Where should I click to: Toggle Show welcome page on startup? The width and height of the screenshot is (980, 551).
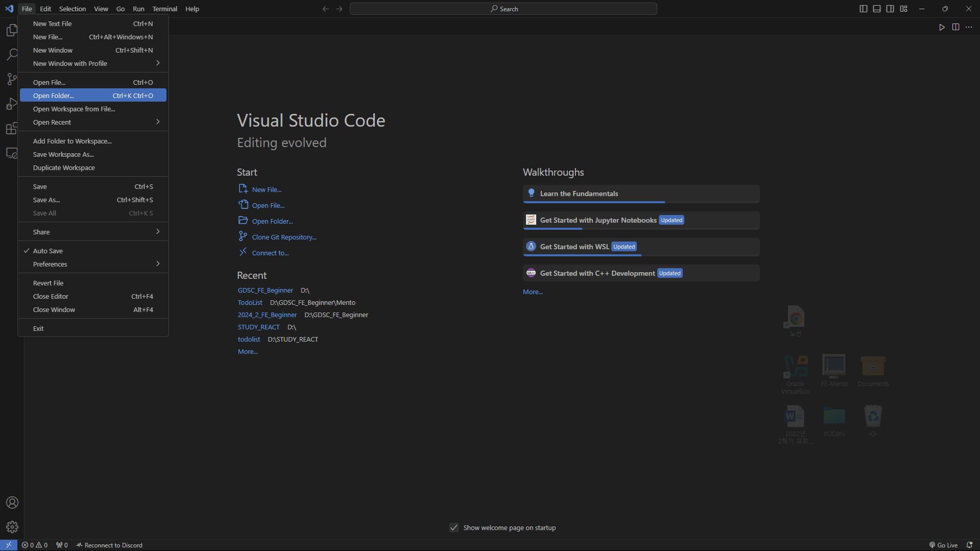pos(454,527)
